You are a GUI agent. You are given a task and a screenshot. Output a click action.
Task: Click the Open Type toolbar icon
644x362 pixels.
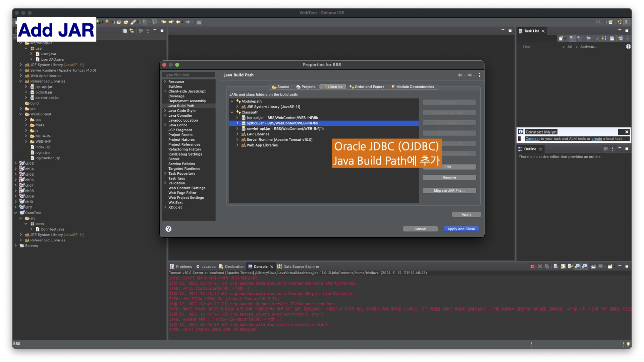(119, 22)
